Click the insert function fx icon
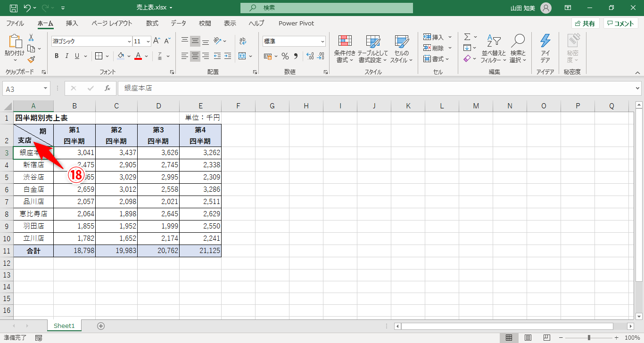Screen dimensions: 644x343 click(107, 88)
